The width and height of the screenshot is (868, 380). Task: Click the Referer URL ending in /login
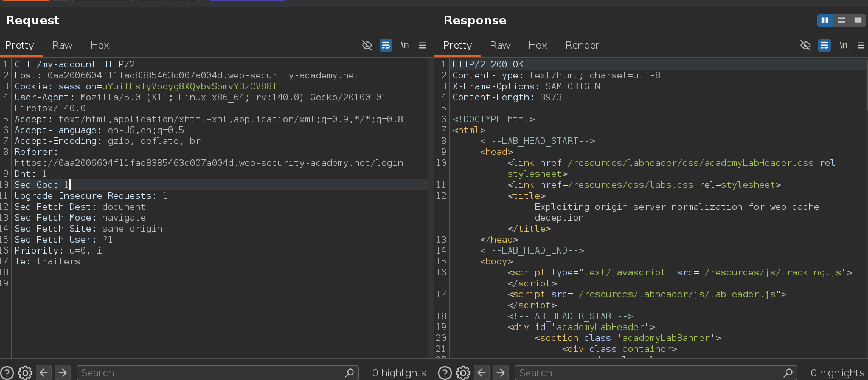209,163
